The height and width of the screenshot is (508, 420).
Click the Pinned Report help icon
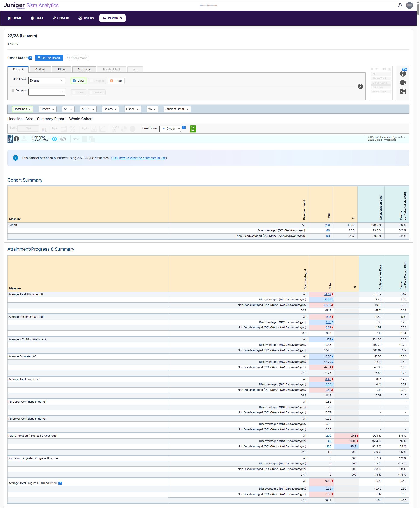tap(30, 58)
